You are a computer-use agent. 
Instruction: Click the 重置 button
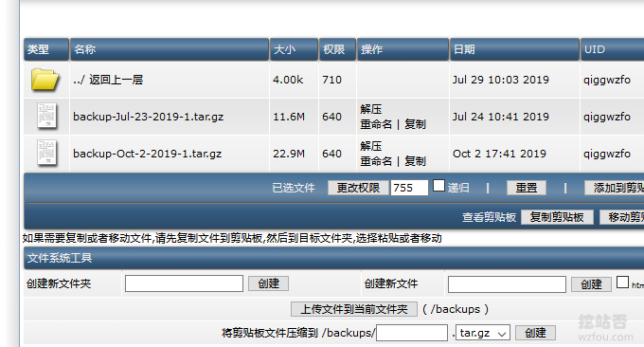click(527, 188)
